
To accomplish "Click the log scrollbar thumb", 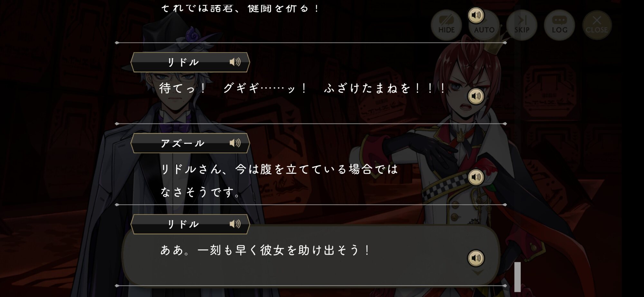I will [517, 277].
